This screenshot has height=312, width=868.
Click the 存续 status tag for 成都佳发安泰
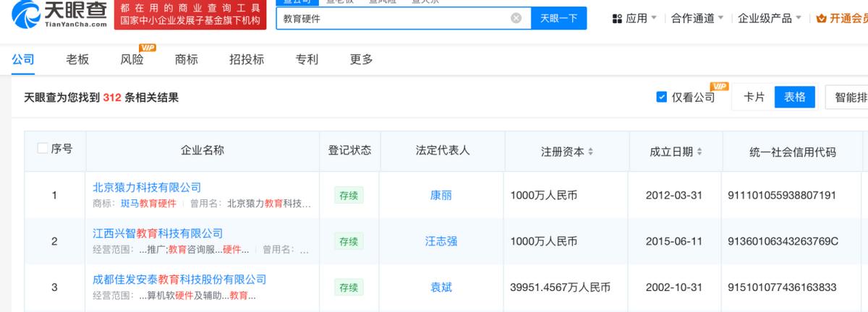349,287
